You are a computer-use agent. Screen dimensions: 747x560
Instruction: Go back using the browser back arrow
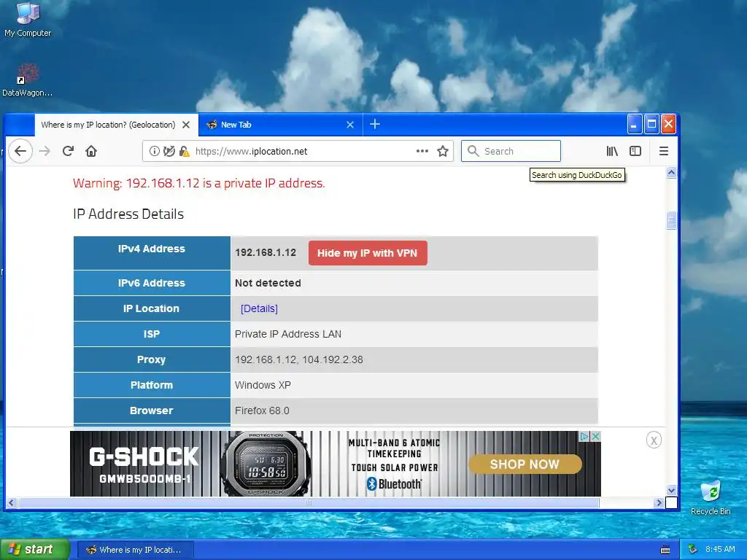20,151
